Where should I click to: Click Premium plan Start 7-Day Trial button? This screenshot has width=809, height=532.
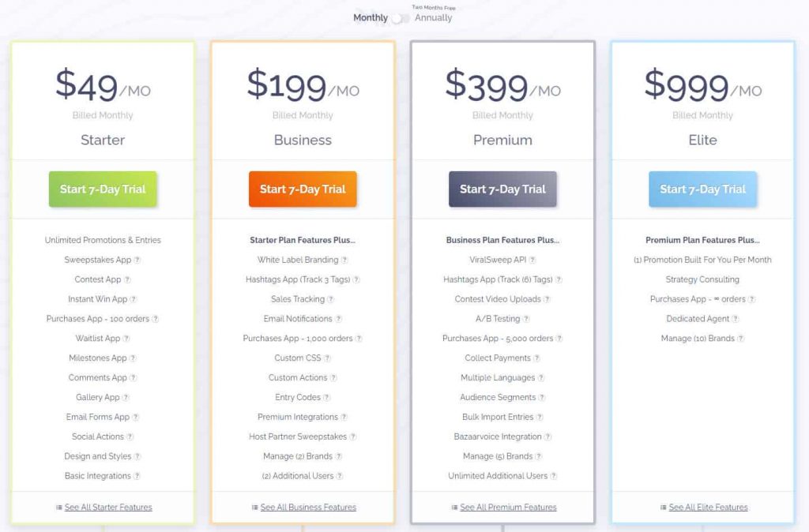pyautogui.click(x=502, y=189)
